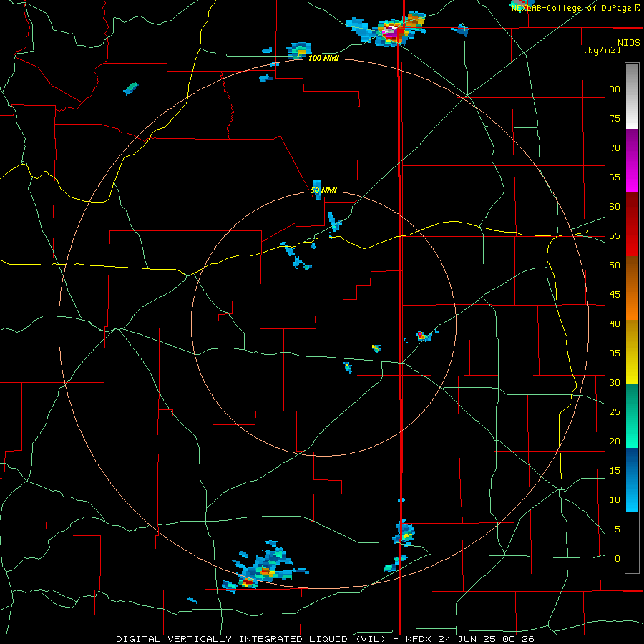Select the blue segment of the color bar
The image size is (644, 644).
(x=632, y=479)
